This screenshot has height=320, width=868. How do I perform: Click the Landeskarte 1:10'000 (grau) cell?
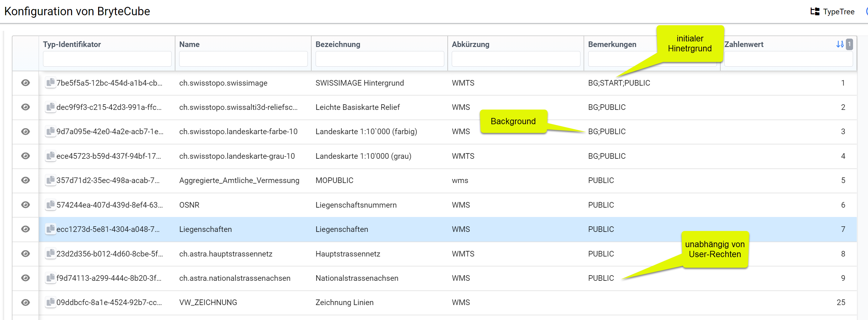coord(363,156)
